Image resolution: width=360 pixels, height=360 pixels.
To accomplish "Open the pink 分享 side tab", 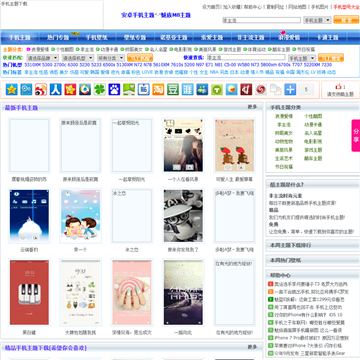I will click(x=356, y=135).
